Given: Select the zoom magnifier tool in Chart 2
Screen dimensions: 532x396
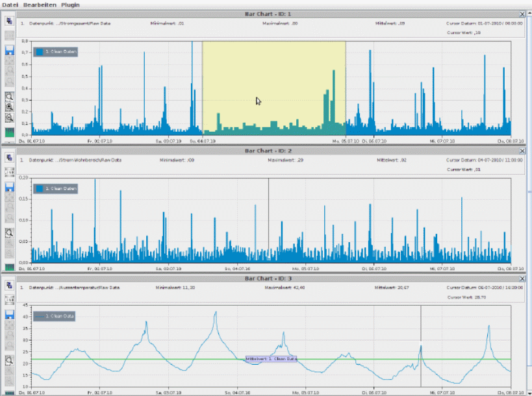Looking at the screenshot, I should point(10,232).
